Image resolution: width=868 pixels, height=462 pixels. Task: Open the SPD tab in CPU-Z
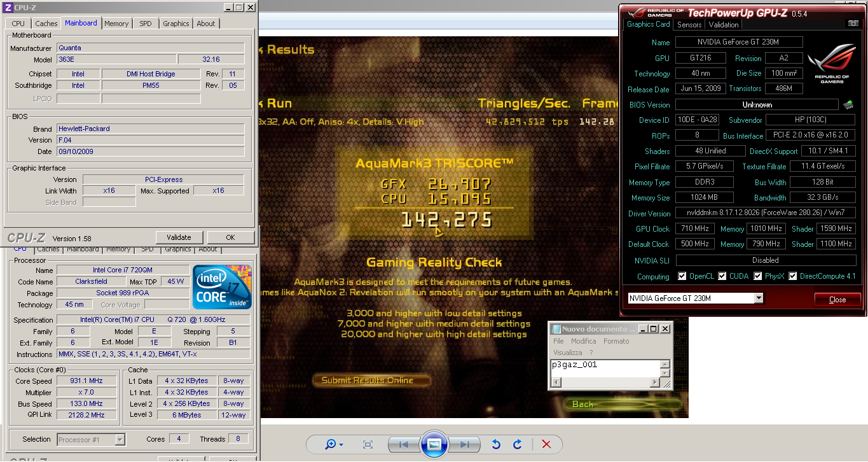pos(146,24)
